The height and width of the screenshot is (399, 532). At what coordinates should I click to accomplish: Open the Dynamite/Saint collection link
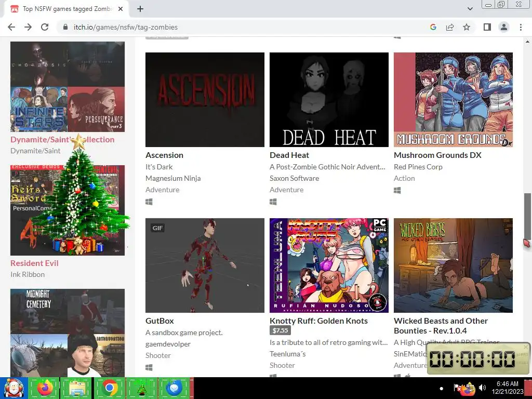[62, 139]
